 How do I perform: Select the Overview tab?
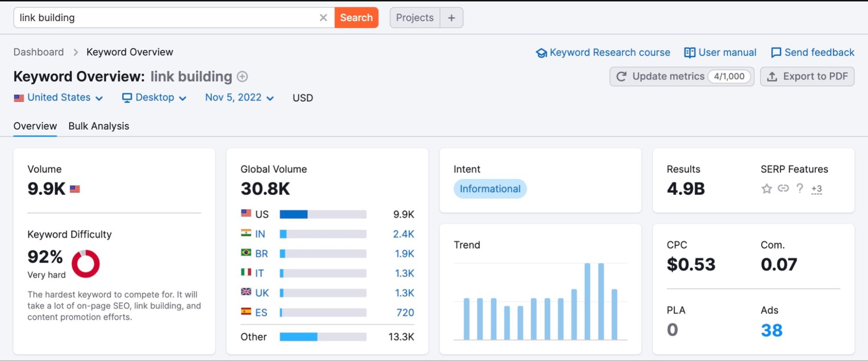tap(35, 126)
